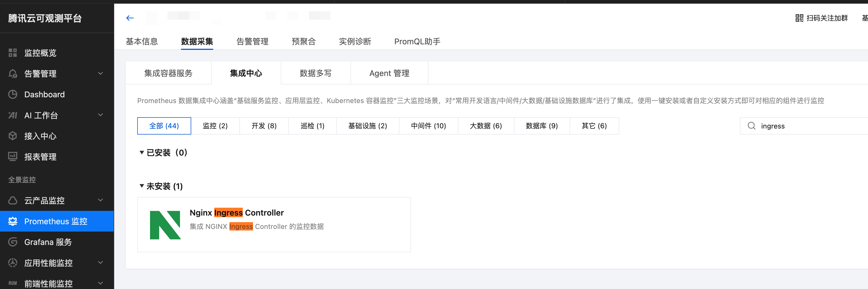Image resolution: width=868 pixels, height=289 pixels.
Task: Filter by 中间件 (10) category
Action: [428, 126]
